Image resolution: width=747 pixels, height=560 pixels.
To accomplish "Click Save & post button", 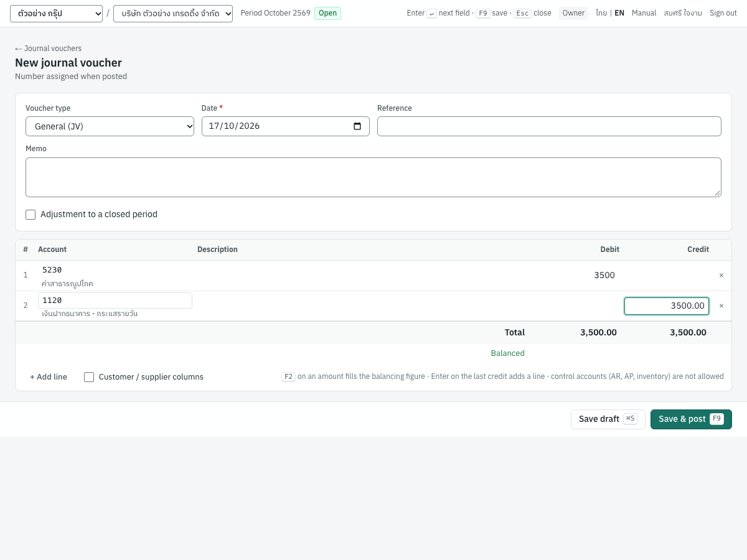I will [691, 419].
